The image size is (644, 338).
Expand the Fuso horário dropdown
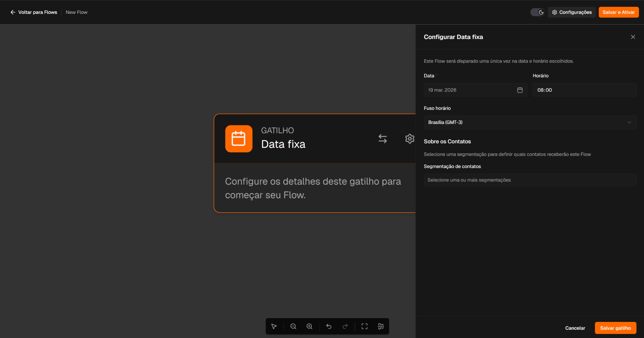(530, 122)
